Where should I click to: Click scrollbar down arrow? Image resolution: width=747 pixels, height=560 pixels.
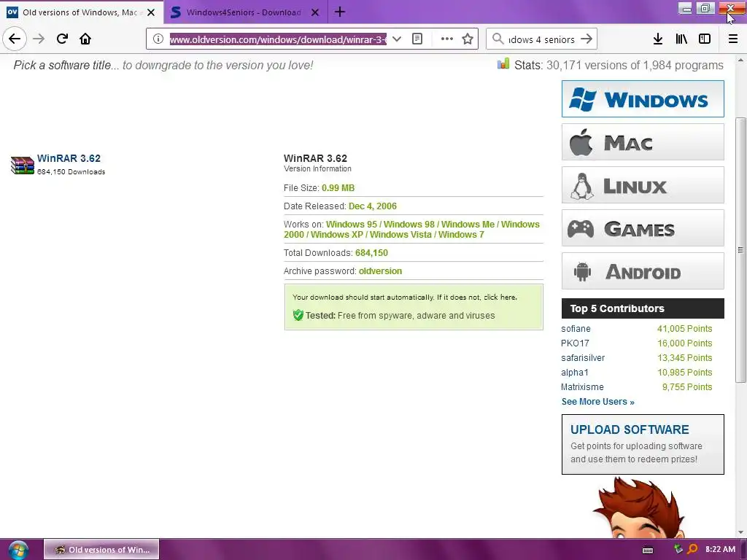click(740, 532)
